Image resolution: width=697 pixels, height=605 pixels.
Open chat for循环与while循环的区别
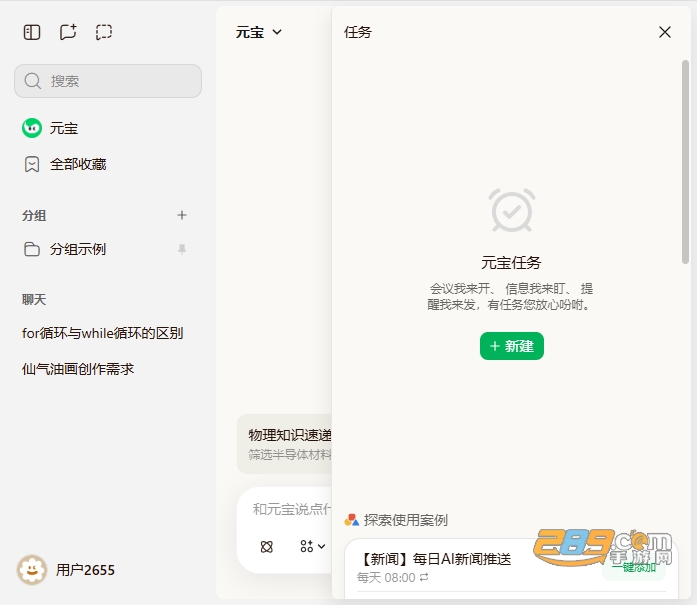click(x=103, y=333)
